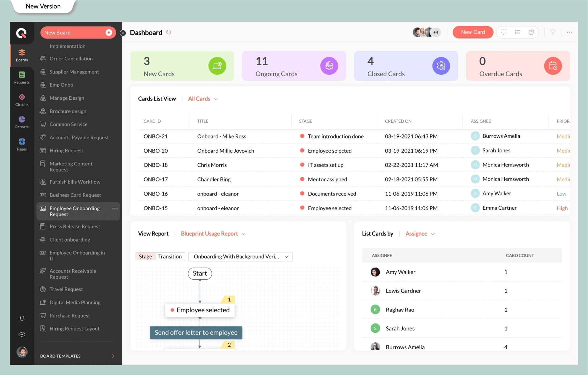Create a New Card

473,32
